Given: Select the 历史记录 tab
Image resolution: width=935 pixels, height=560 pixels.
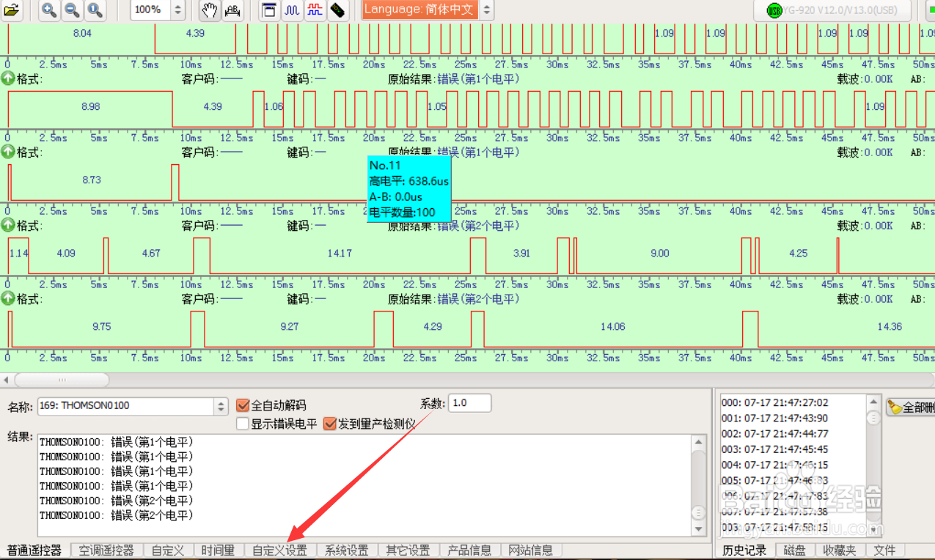Looking at the screenshot, I should (744, 550).
